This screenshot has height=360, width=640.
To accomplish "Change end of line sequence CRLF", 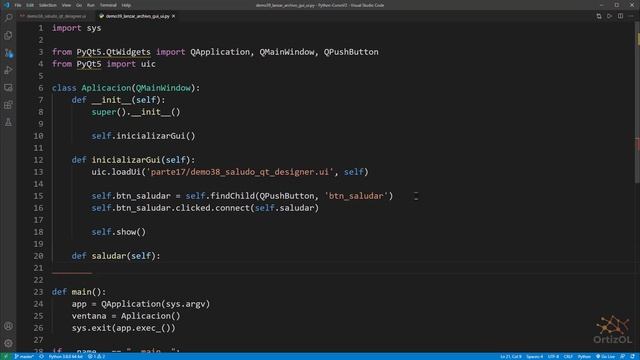I will 568,356.
